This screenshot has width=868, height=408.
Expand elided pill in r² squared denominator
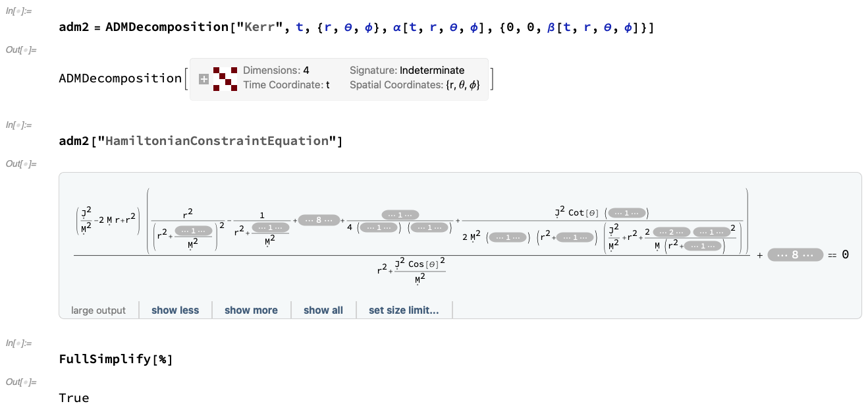coord(194,231)
